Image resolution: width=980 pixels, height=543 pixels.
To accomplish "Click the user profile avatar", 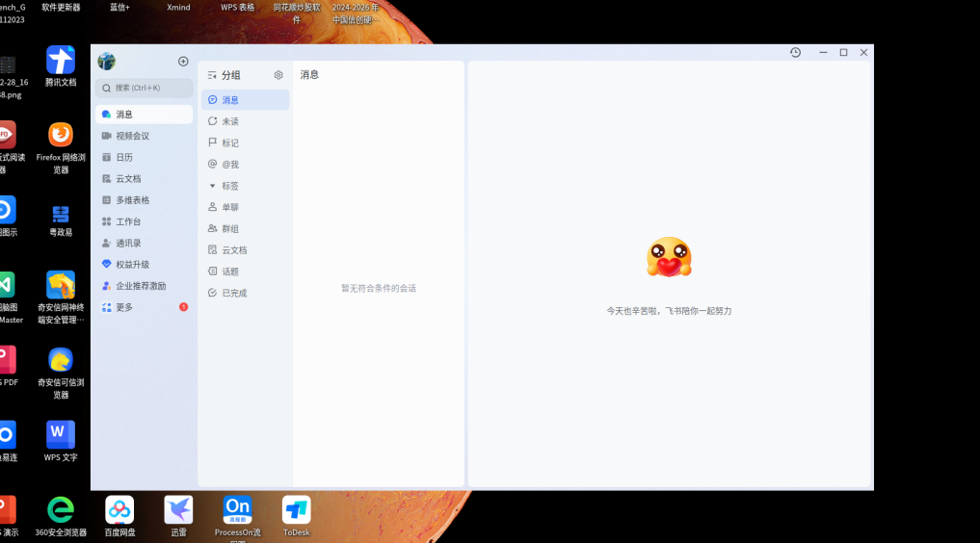I will 107,62.
